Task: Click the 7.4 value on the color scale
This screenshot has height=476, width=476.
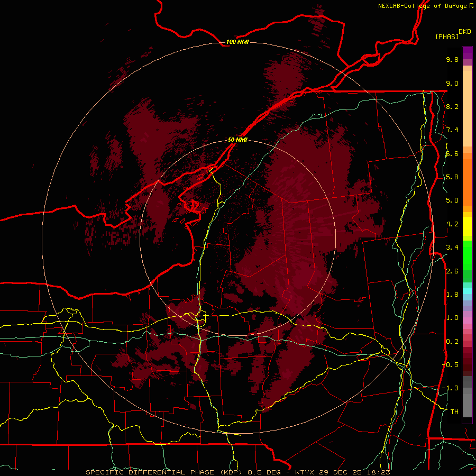Action: coord(452,130)
